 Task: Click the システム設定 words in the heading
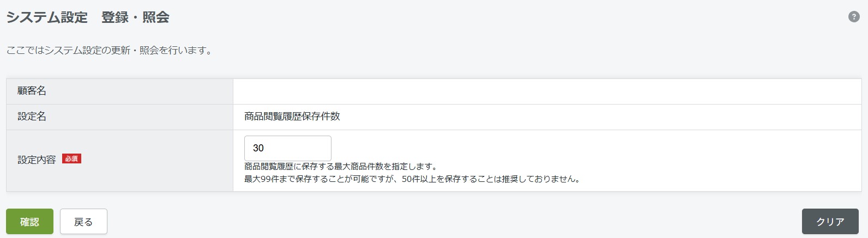[x=47, y=17]
